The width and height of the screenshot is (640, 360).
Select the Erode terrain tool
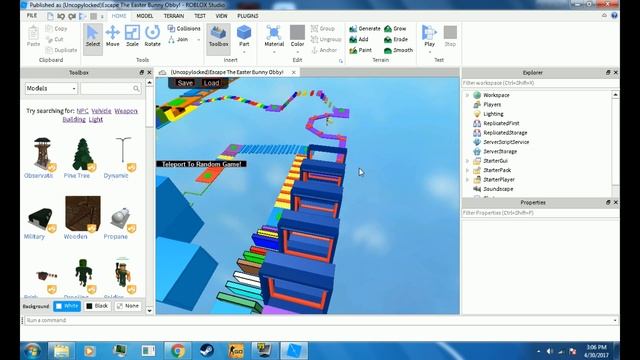click(396, 39)
